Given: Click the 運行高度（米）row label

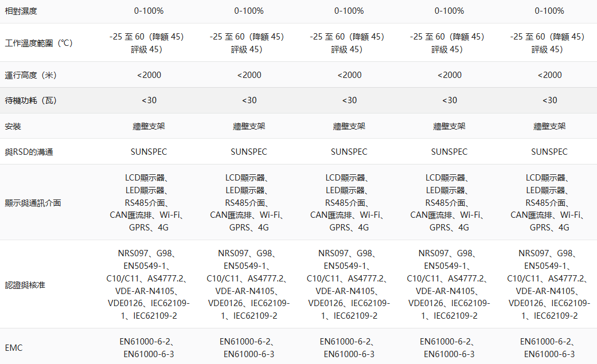Looking at the screenshot, I should coord(31,75).
